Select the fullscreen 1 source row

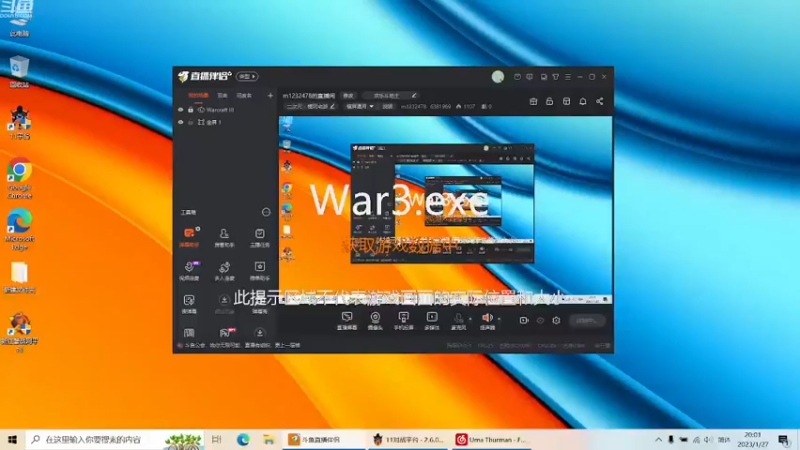coord(225,122)
